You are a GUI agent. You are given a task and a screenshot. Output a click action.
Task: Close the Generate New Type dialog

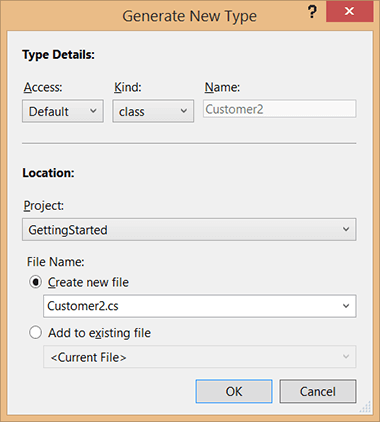point(349,11)
